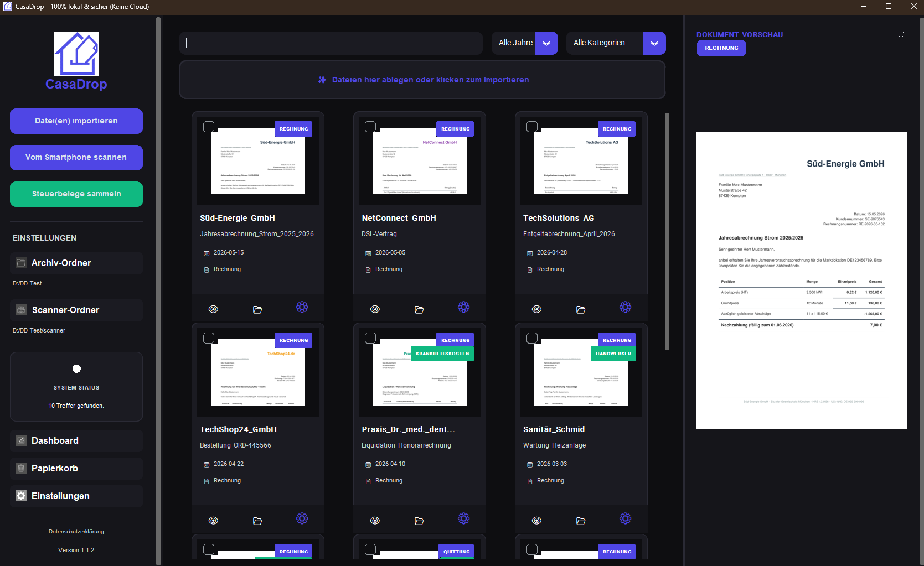The image size is (924, 566).
Task: Click the preview panel scrollbar
Action: click(921, 290)
